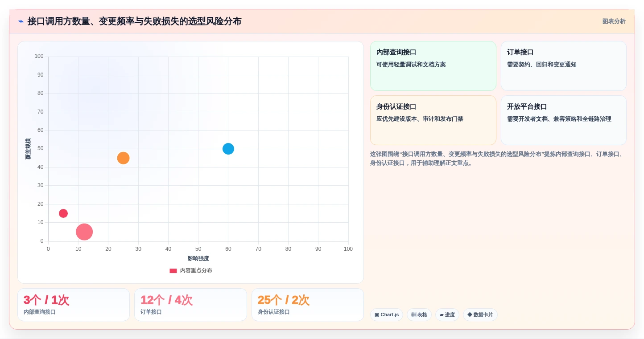Click the 表格 tag chip
This screenshot has width=644, height=339.
point(419,315)
